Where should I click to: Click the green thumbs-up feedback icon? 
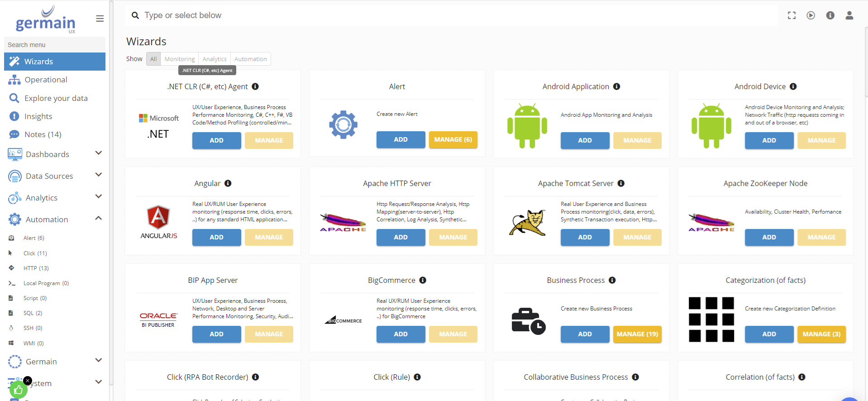(x=18, y=390)
